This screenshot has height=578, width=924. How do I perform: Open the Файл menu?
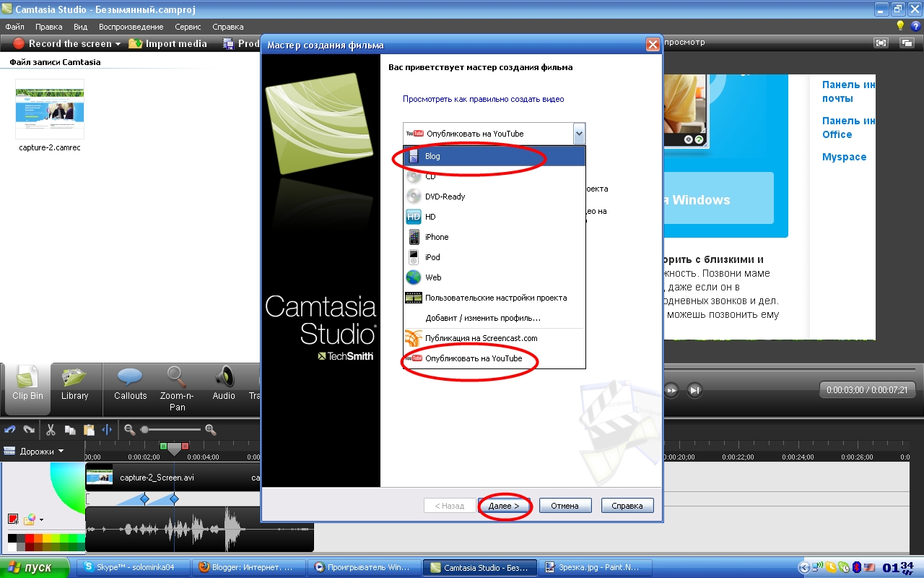coord(14,27)
